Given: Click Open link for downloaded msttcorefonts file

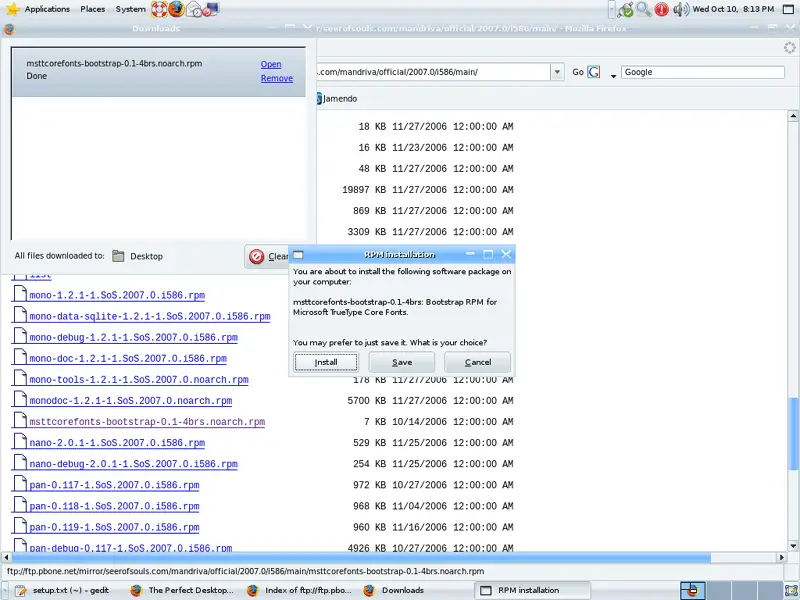Looking at the screenshot, I should click(x=271, y=64).
